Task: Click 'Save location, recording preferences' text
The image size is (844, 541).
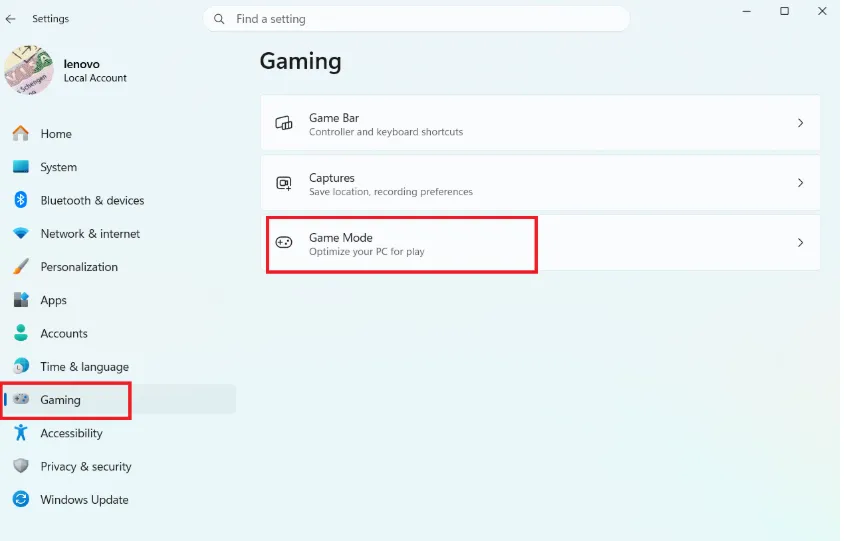Action: click(391, 192)
